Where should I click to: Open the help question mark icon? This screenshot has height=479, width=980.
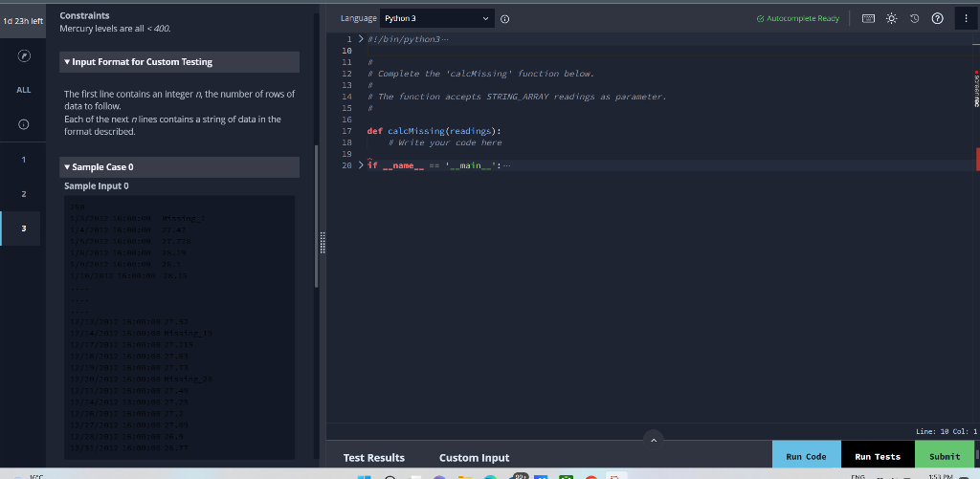pos(938,19)
